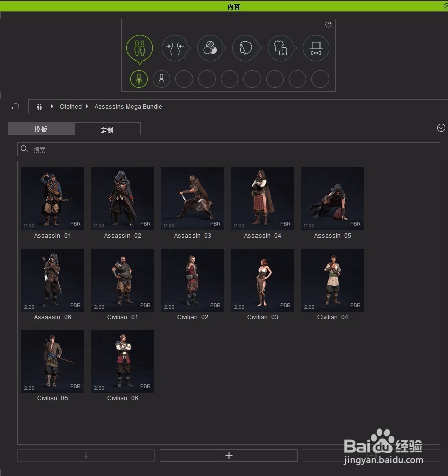Open the Skin material category icon
The width and height of the screenshot is (448, 476).
pyautogui.click(x=210, y=48)
